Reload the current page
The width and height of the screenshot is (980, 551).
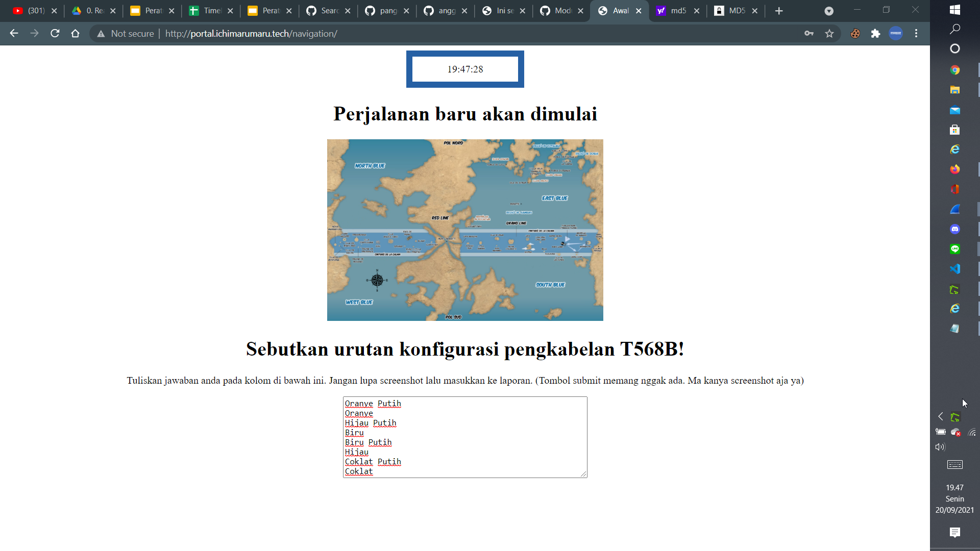pos(55,34)
